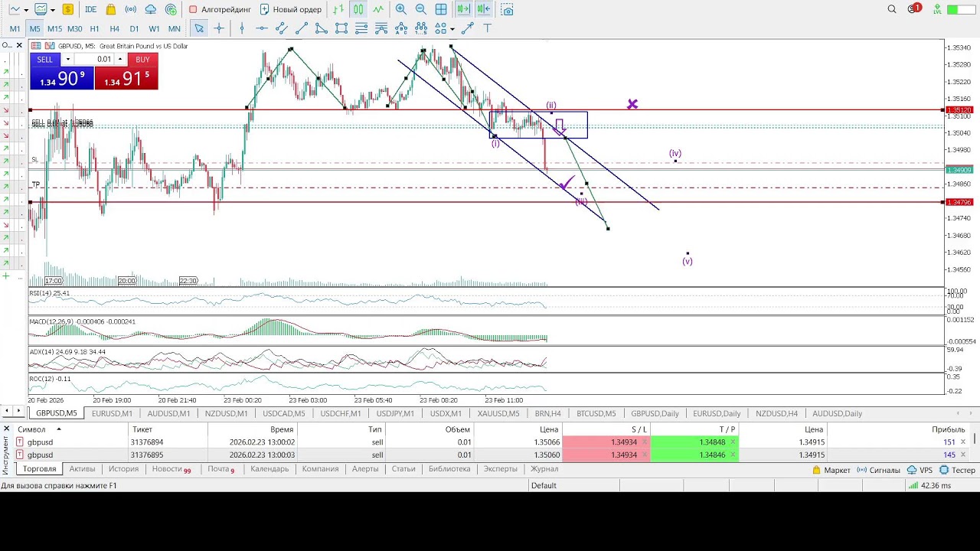
Task: Open the Маркет link in terminal panel
Action: pyautogui.click(x=831, y=470)
